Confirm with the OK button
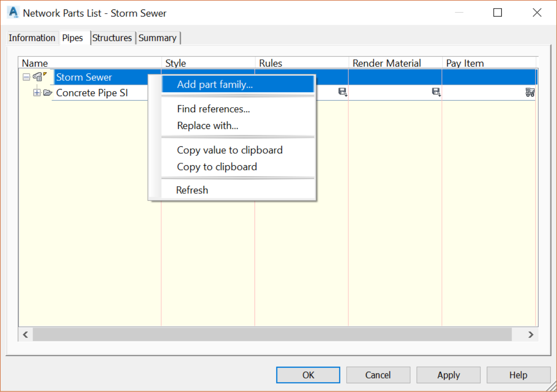This screenshot has width=557, height=392. click(x=308, y=375)
